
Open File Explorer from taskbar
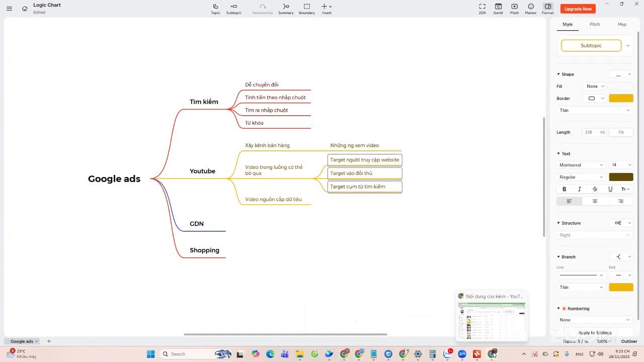point(299,354)
